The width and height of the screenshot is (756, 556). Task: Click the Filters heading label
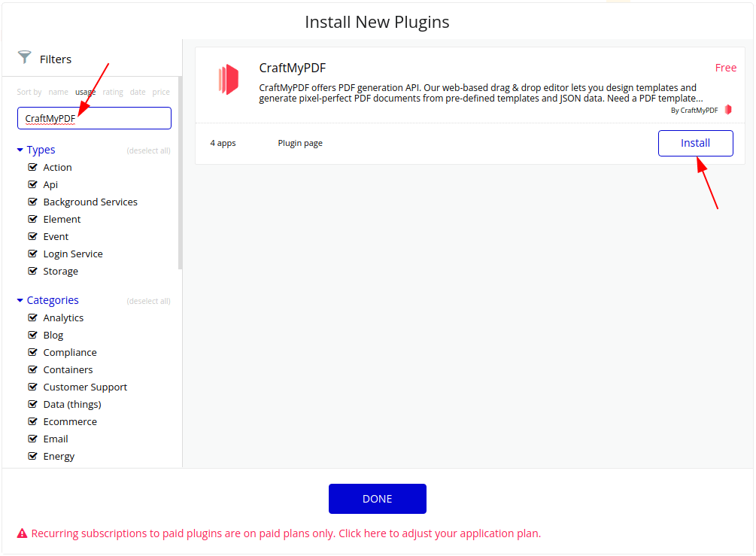pos(56,59)
